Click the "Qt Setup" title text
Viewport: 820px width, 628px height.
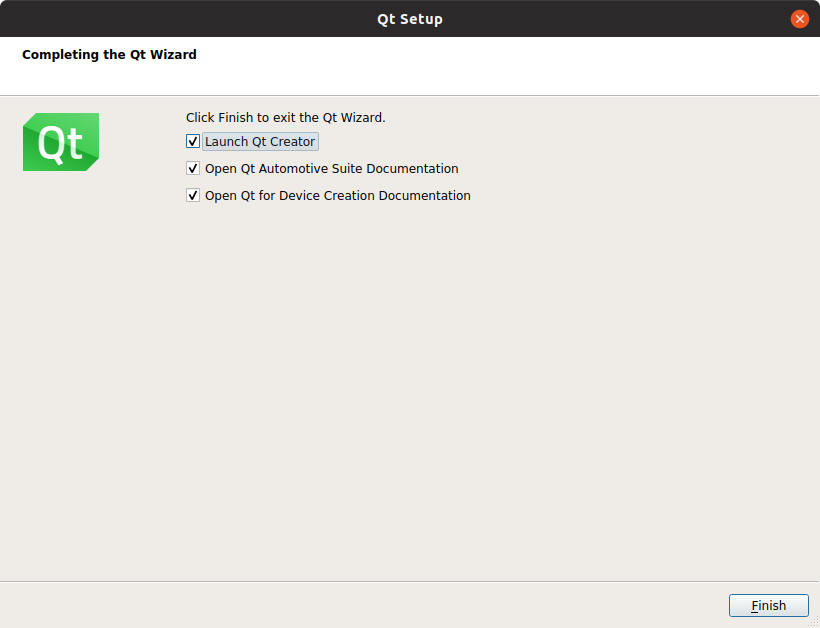coord(409,19)
